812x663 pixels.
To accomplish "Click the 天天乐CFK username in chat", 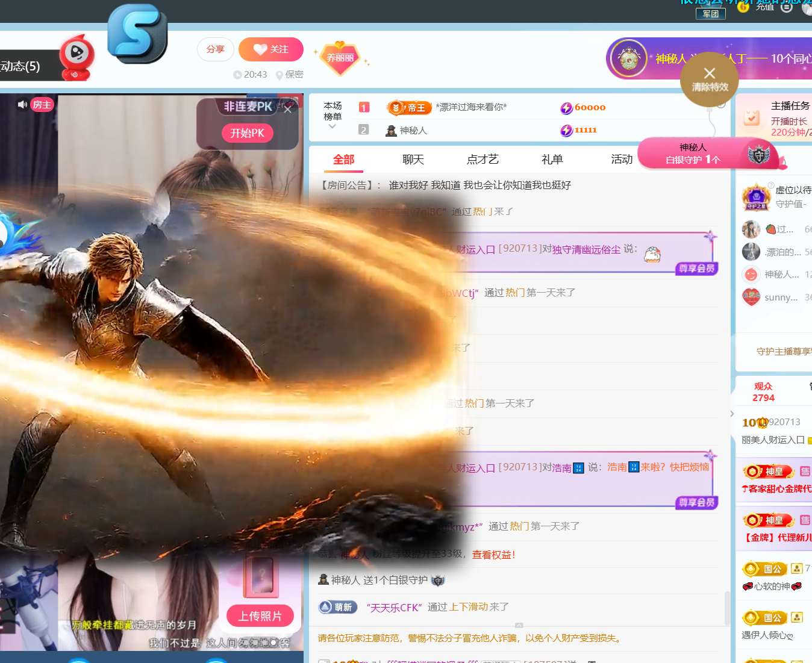I will [x=394, y=608].
